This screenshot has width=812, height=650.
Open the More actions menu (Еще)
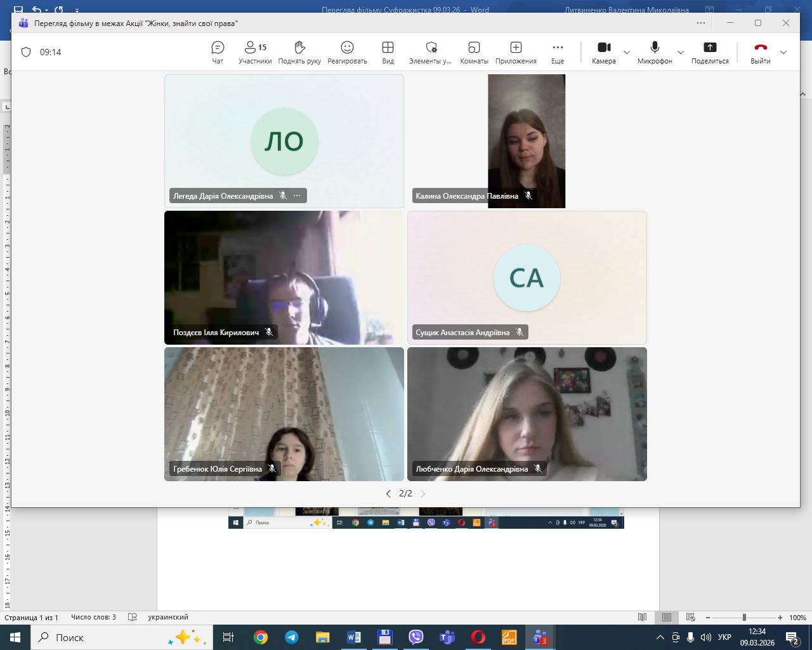coord(558,52)
